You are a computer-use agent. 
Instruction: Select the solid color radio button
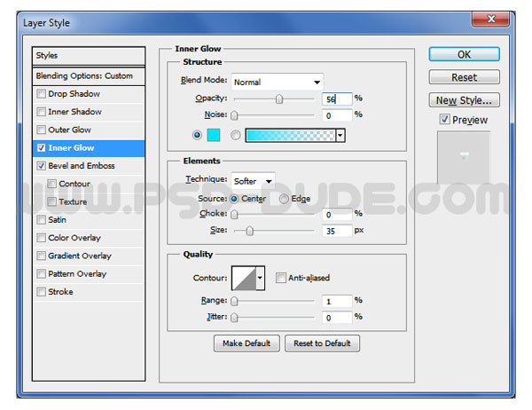click(x=197, y=135)
